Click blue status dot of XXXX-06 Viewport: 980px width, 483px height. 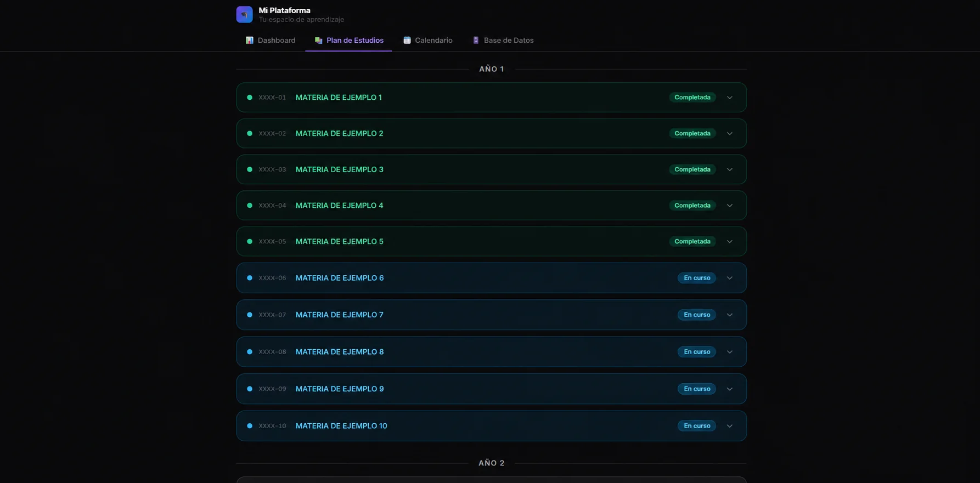click(250, 278)
